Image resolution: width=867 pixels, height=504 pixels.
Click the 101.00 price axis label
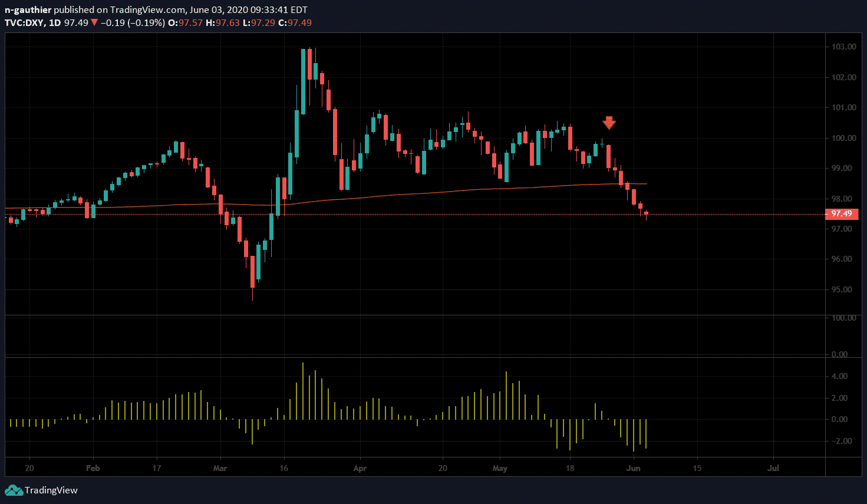[843, 108]
